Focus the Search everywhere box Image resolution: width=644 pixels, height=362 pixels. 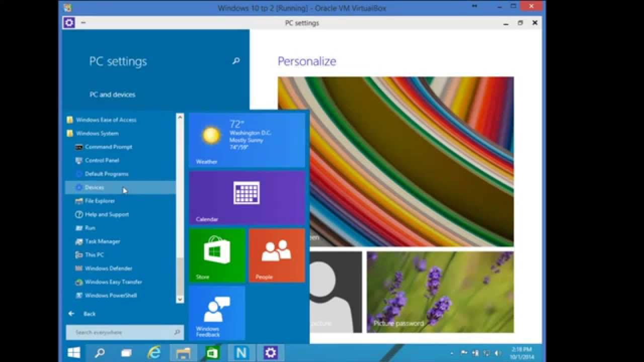point(125,332)
